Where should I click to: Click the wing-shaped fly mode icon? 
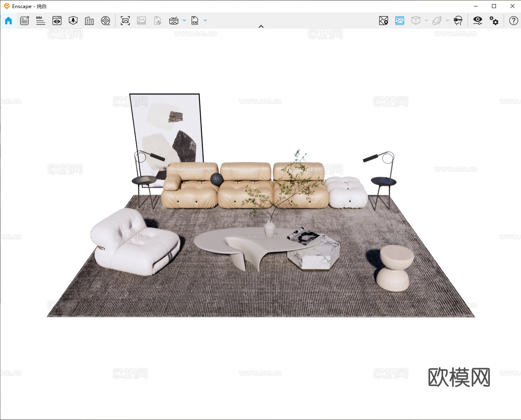(x=437, y=21)
